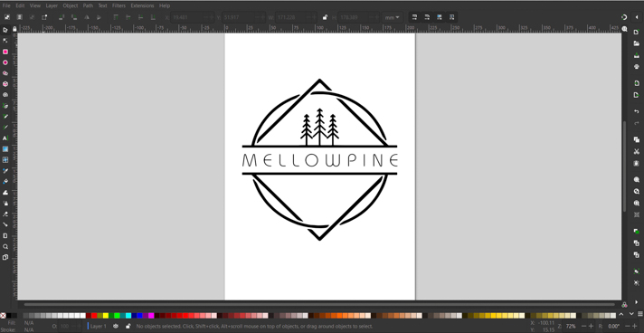Select the Rectangle tool
Screen dimensions: 644x333
coord(5,52)
